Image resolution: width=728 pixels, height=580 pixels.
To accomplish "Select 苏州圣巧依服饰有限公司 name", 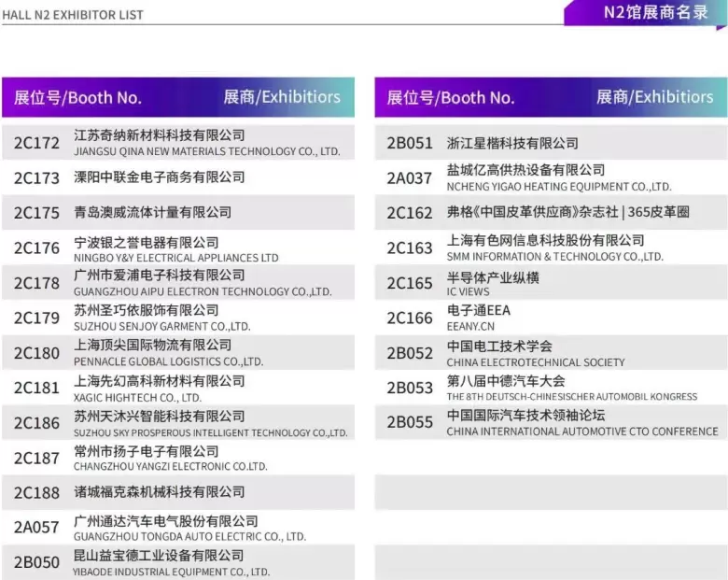I will click(147, 310).
